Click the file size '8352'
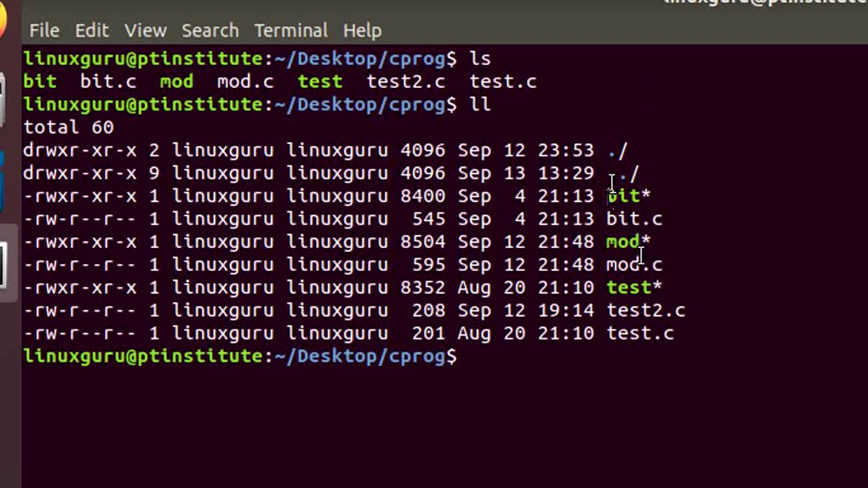Screen dimensions: 868x488 [x=423, y=287]
